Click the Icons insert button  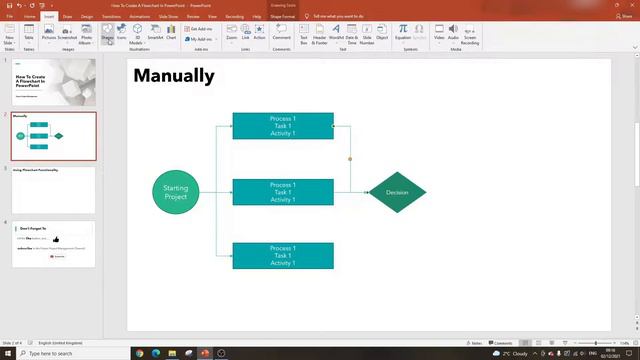pos(122,33)
